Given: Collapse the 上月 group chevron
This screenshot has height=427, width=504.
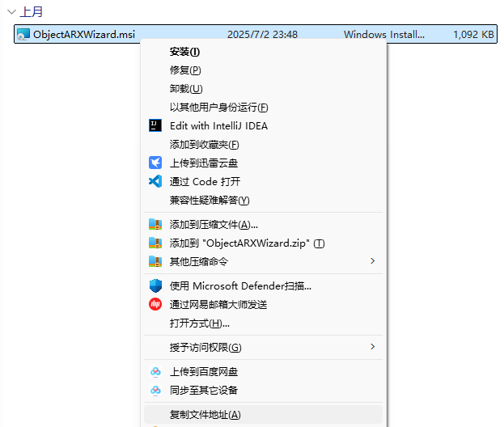Looking at the screenshot, I should 11,12.
